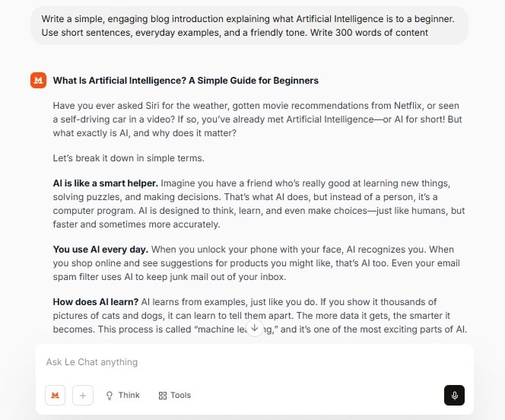This screenshot has width=505, height=420.
Task: Open the Tools menu
Action: click(x=174, y=395)
